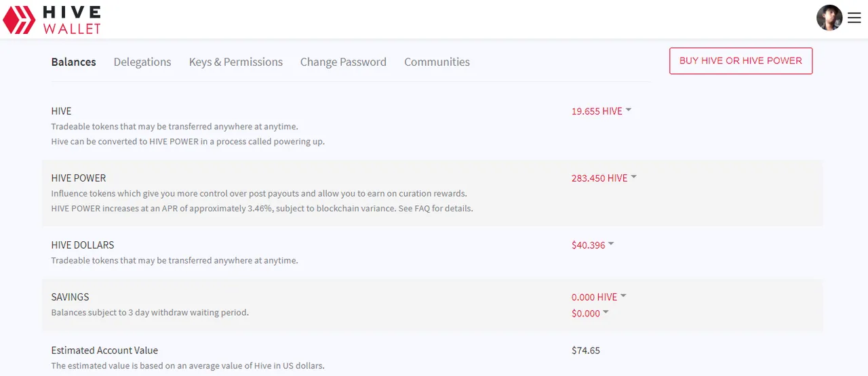Click the APR 3.46% description line
This screenshot has height=376, width=868.
coord(262,208)
